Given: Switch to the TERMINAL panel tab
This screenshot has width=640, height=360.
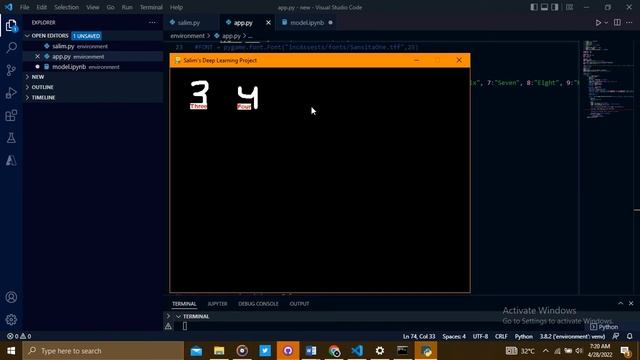Looking at the screenshot, I should 184,304.
